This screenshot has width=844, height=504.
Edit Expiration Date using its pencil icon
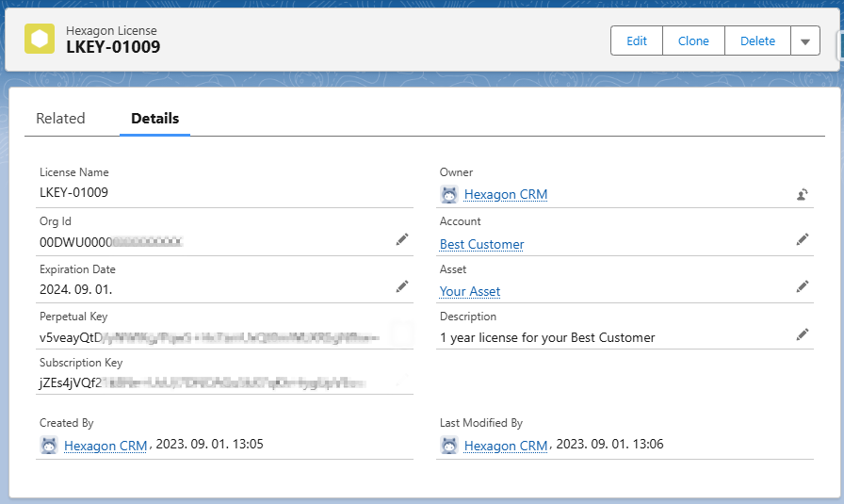click(402, 286)
